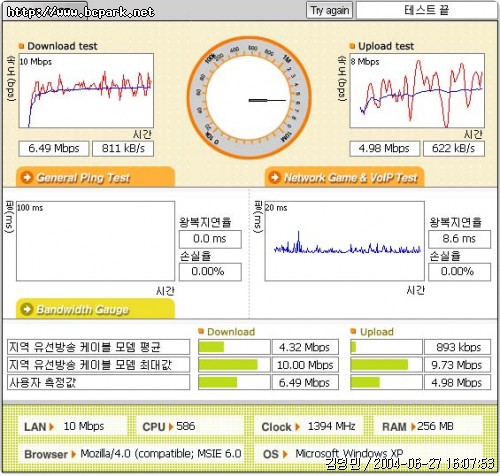Viewport: 500px width, 476px height.
Task: Click the 893 kbps upload bar
Action: [386, 347]
